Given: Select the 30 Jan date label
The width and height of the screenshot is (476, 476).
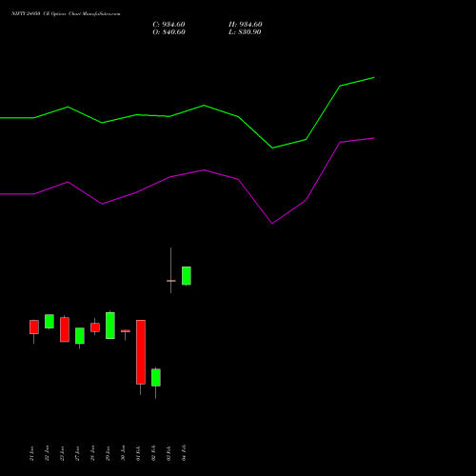Looking at the screenshot, I should click(123, 453).
